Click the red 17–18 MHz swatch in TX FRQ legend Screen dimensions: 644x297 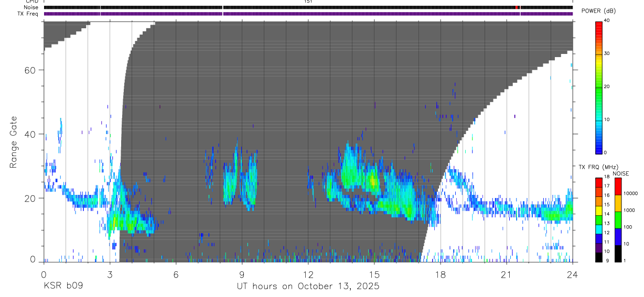598,182
